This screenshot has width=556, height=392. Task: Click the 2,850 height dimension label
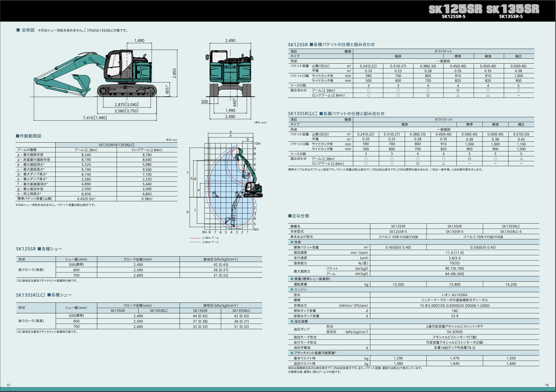pyautogui.click(x=174, y=73)
